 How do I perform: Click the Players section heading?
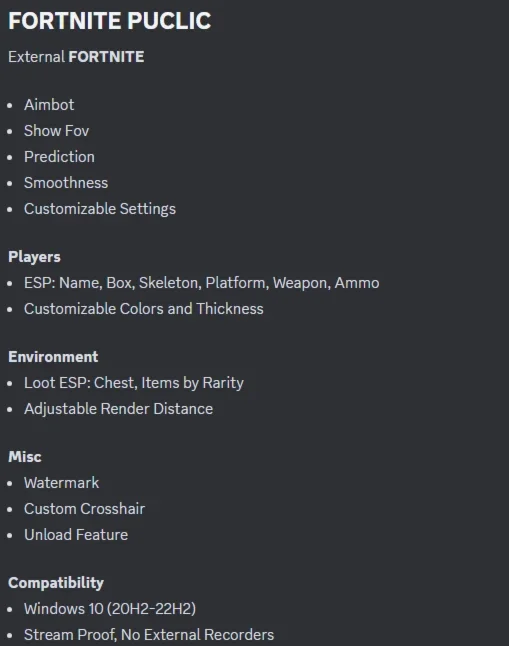[34, 257]
